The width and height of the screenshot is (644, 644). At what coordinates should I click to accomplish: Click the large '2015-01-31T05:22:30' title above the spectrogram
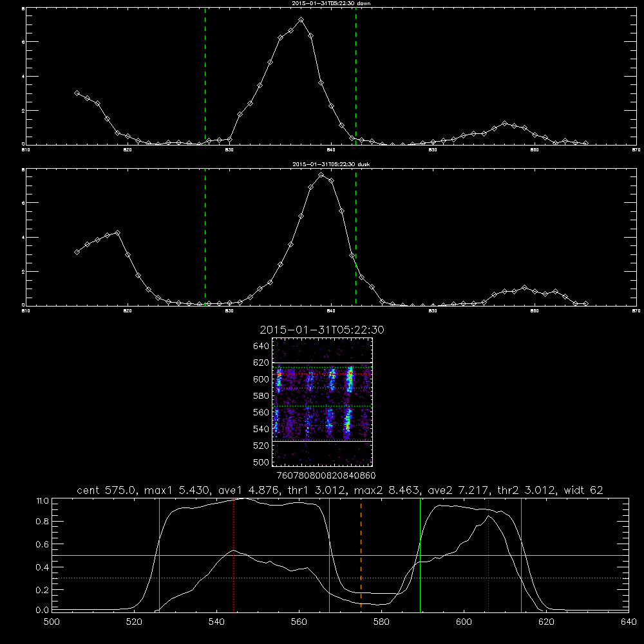coord(322,330)
